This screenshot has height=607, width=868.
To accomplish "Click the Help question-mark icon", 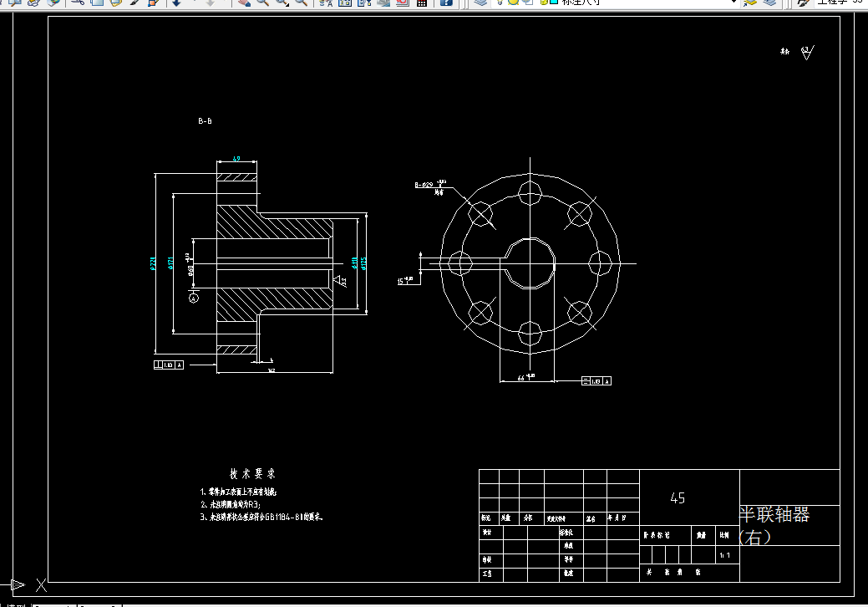I will (x=445, y=3).
